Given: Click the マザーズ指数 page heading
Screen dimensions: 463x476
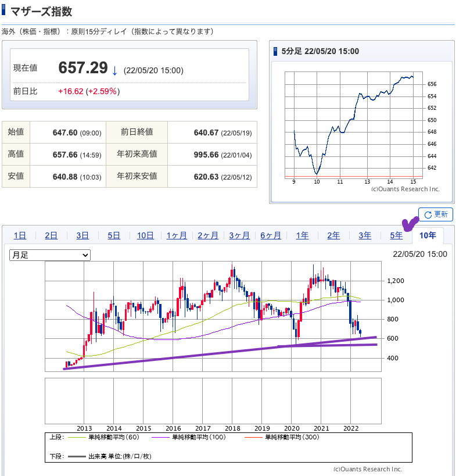Looking at the screenshot, I should coord(41,12).
